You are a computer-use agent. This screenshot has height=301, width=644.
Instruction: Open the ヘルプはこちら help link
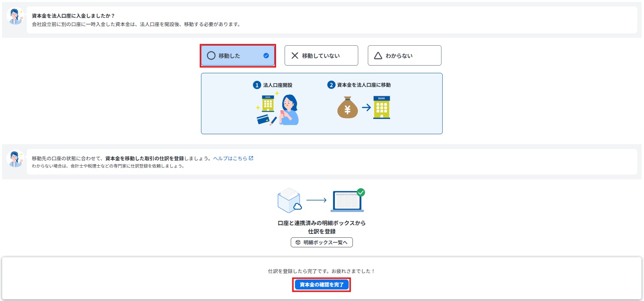[x=230, y=158]
